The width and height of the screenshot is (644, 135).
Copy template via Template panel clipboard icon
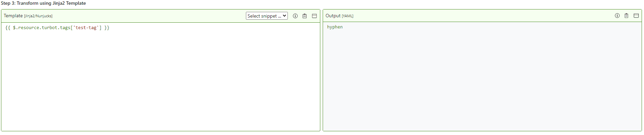[305, 16]
